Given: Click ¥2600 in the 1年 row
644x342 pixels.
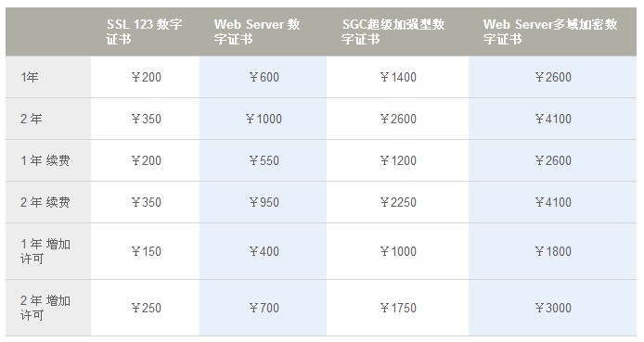Looking at the screenshot, I should (x=553, y=77).
